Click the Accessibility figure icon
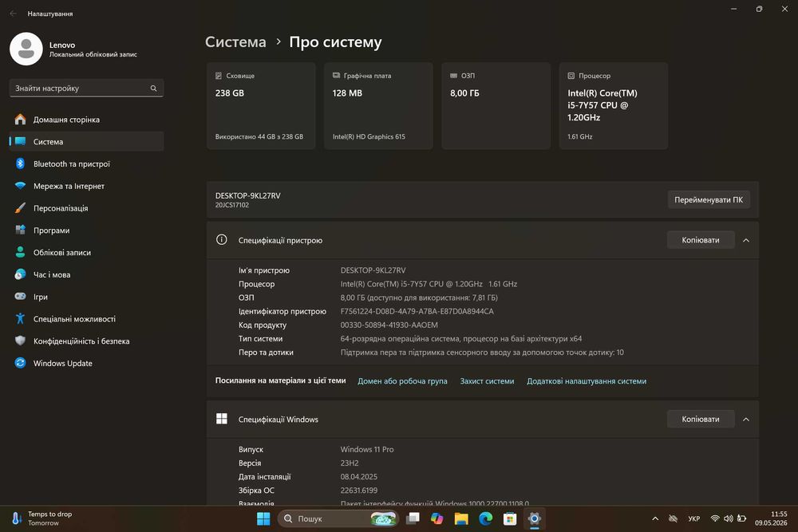Screen dimensions: 798x532 point(21,319)
